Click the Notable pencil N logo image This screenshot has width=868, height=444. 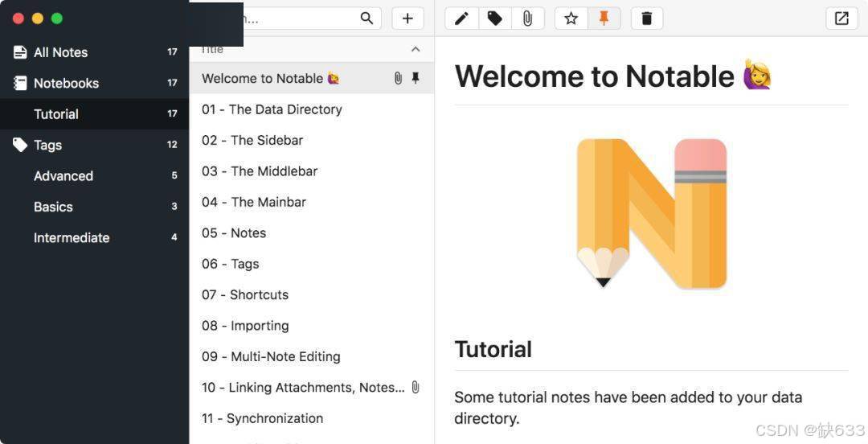652,213
